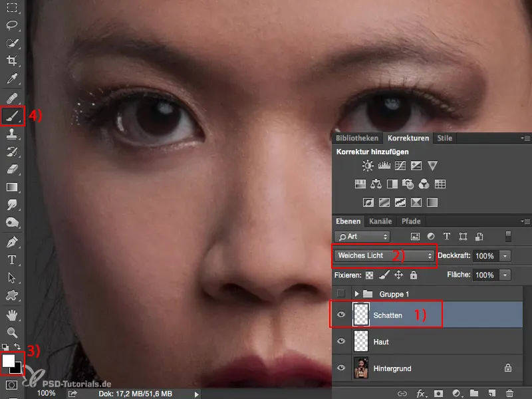This screenshot has height=399, width=532.
Task: Open the Weiches Licht blend mode dropdown
Action: click(x=384, y=255)
